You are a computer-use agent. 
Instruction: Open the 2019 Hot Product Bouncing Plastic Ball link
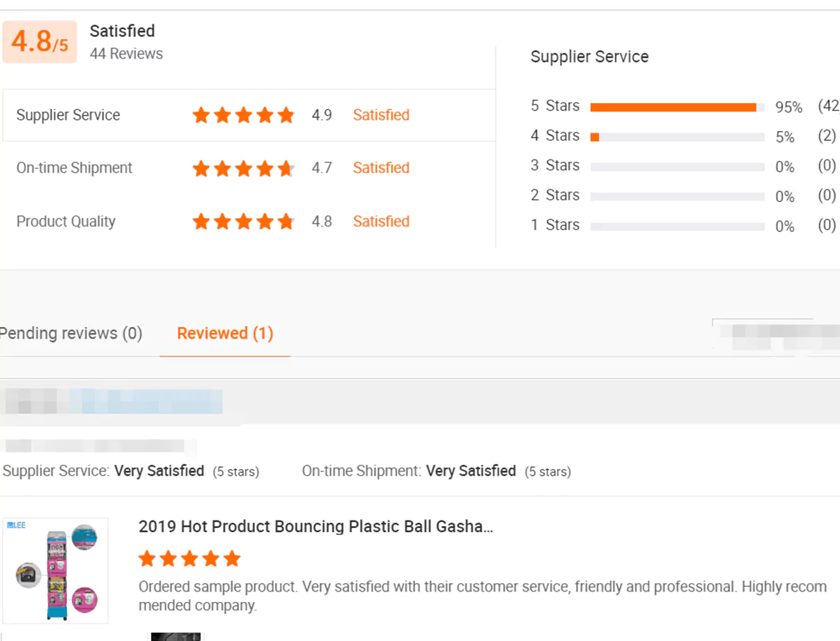point(316,526)
